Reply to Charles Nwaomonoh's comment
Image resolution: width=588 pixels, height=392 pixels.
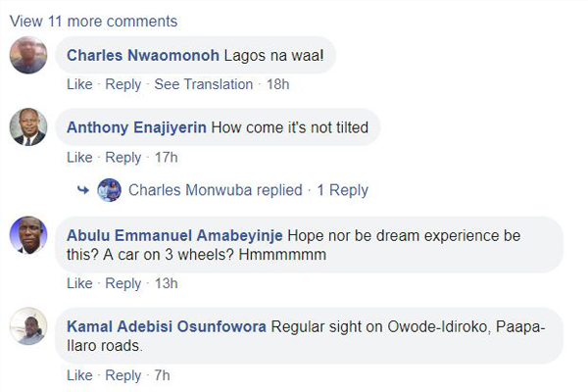click(122, 84)
